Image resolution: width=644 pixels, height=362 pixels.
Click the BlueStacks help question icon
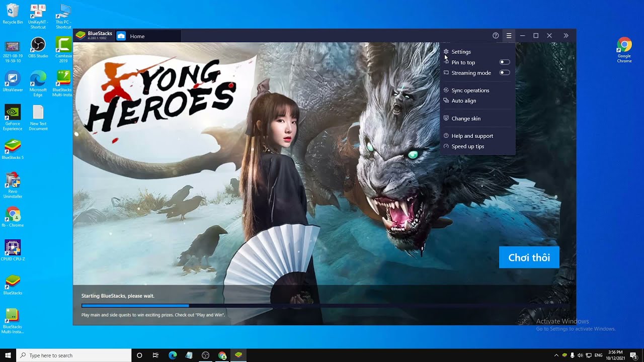pos(496,36)
